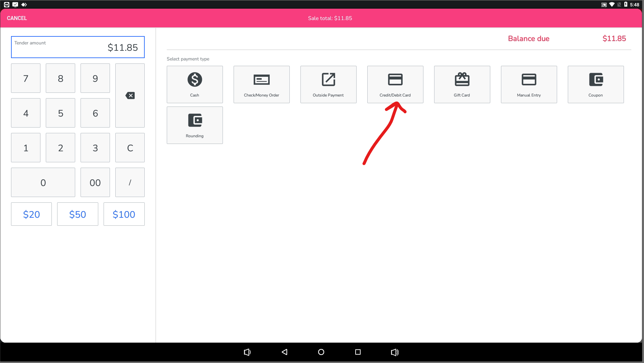Select the Rounding payment option
The height and width of the screenshot is (363, 644).
(195, 125)
